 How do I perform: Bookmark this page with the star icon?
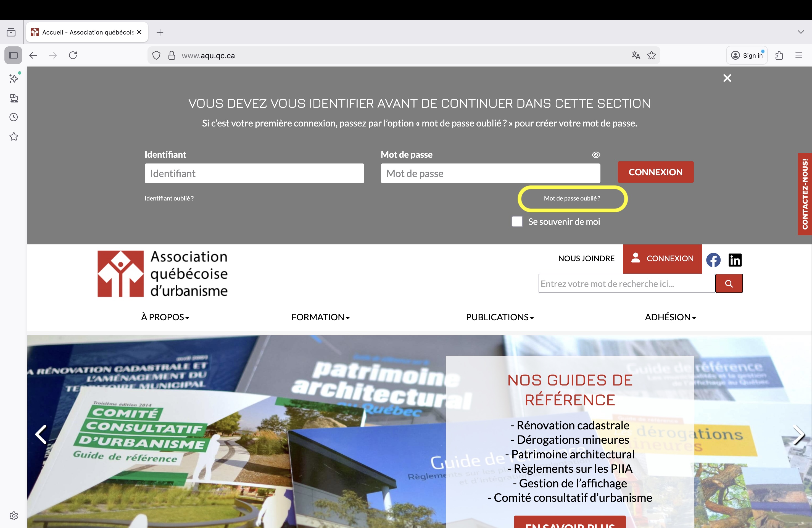pyautogui.click(x=651, y=55)
